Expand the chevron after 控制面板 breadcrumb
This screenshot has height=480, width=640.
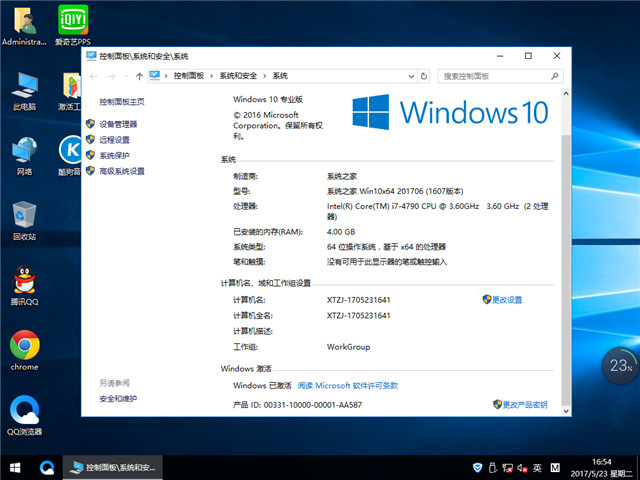tap(211, 76)
